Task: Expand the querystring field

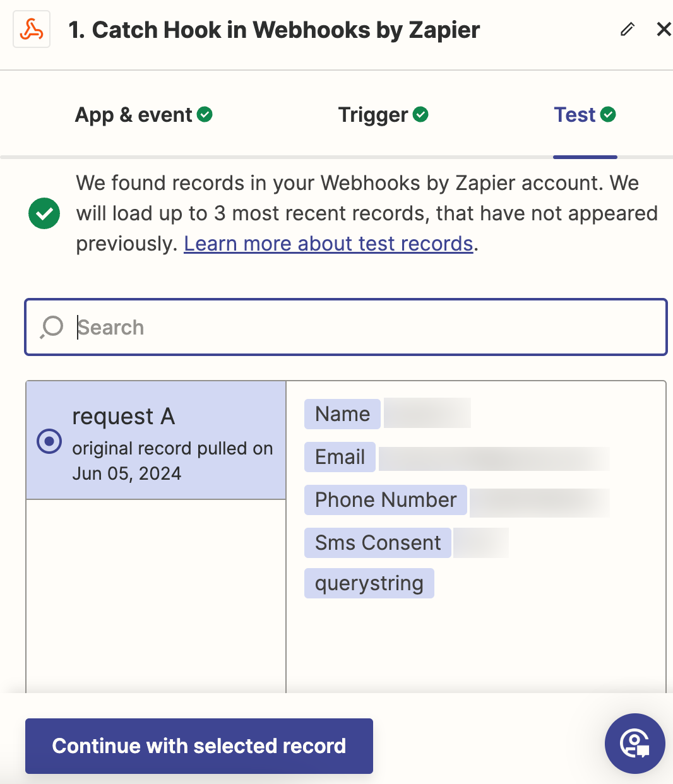Action: pyautogui.click(x=369, y=583)
